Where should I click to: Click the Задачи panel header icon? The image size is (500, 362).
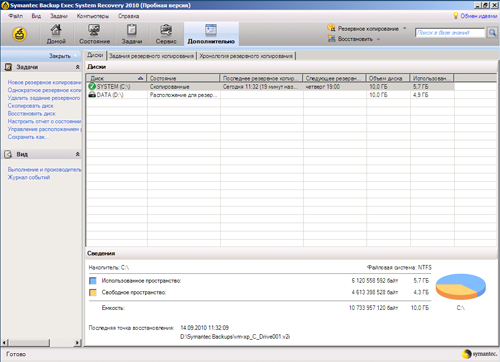click(8, 67)
